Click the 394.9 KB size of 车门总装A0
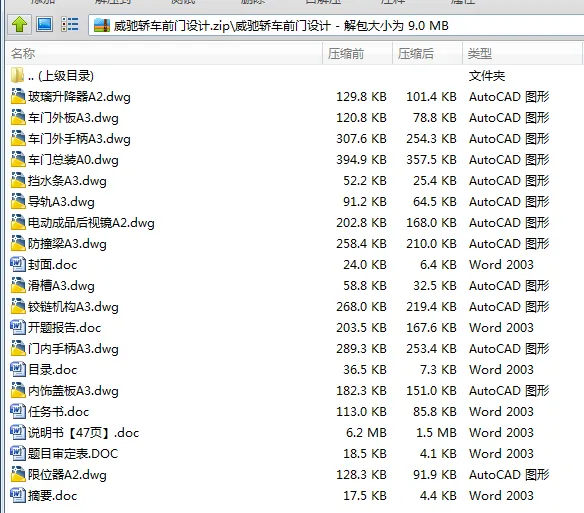 [361, 160]
